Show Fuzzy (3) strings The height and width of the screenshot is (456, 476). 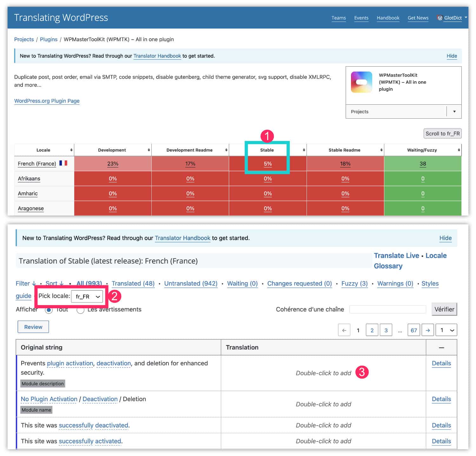354,283
